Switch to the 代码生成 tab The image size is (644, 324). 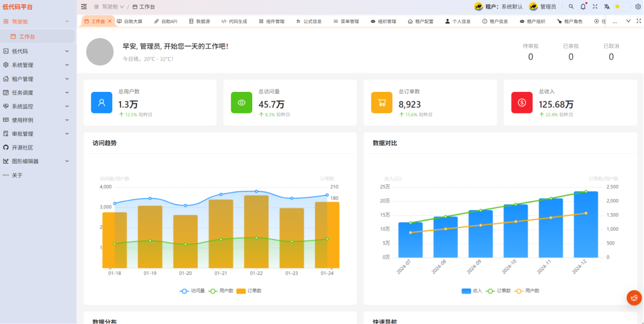coord(234,21)
